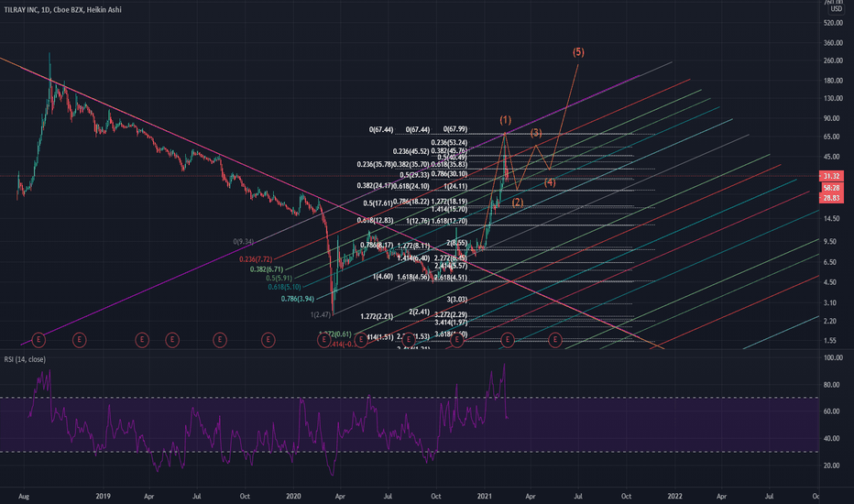Image resolution: width=854 pixels, height=504 pixels.
Task: Click the 3.414(1.97) Fibonacci label
Action: 451,323
